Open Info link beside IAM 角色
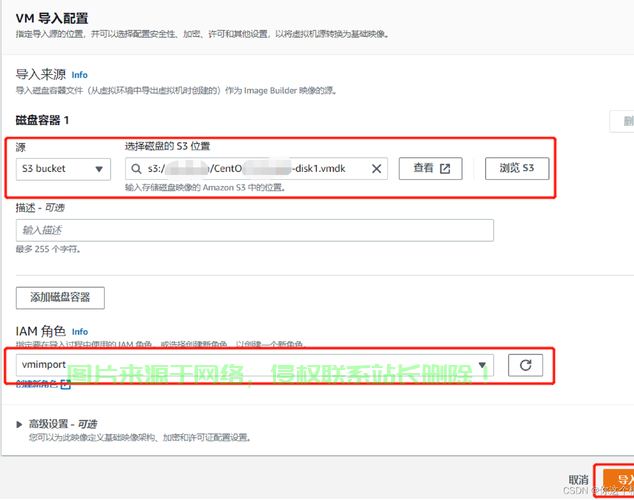This screenshot has width=634, height=500. pyautogui.click(x=80, y=332)
